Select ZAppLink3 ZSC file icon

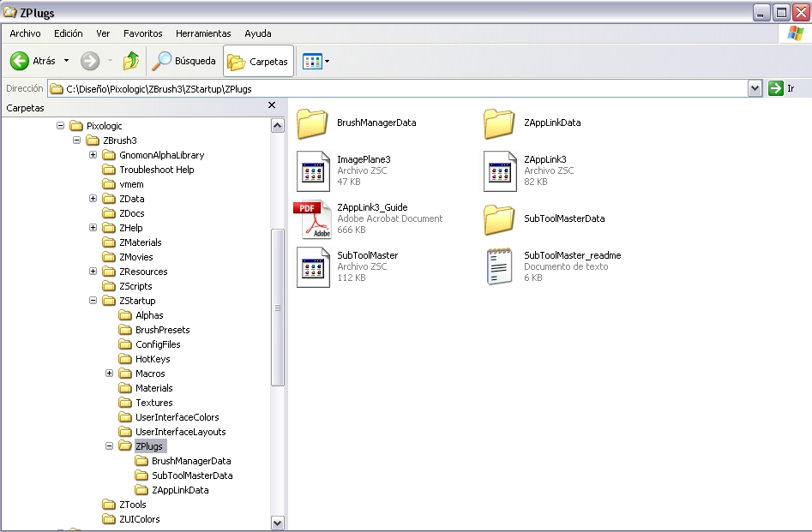(x=500, y=171)
